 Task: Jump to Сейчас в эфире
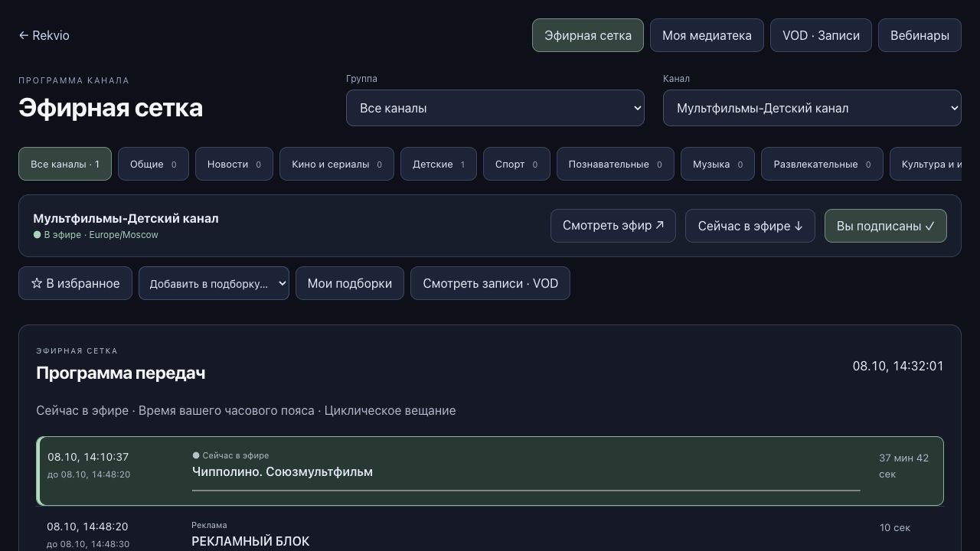750,226
